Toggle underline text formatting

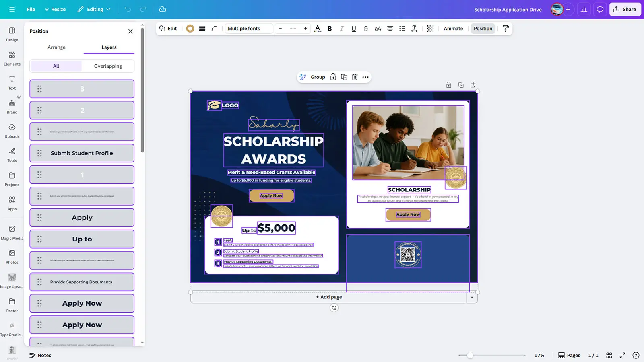(353, 29)
